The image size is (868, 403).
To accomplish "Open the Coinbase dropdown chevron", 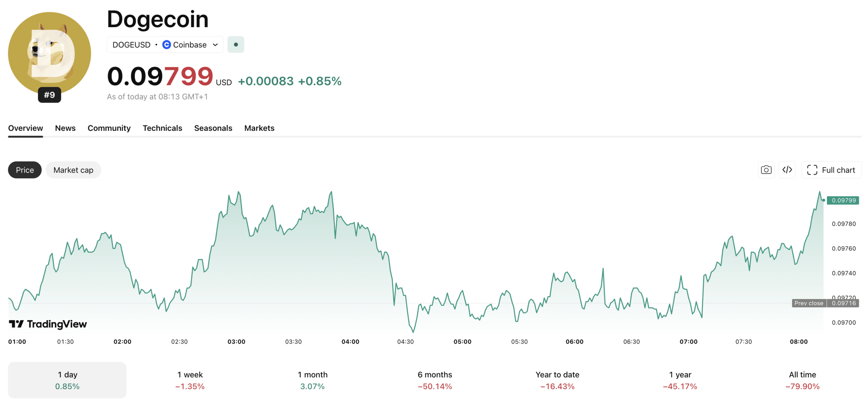I will [215, 44].
